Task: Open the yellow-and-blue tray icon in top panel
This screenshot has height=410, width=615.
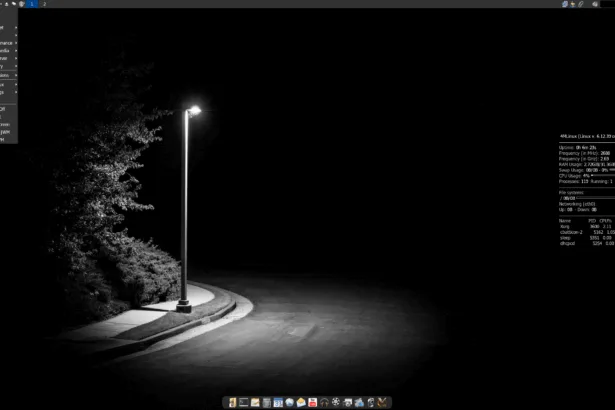Action: click(x=573, y=4)
